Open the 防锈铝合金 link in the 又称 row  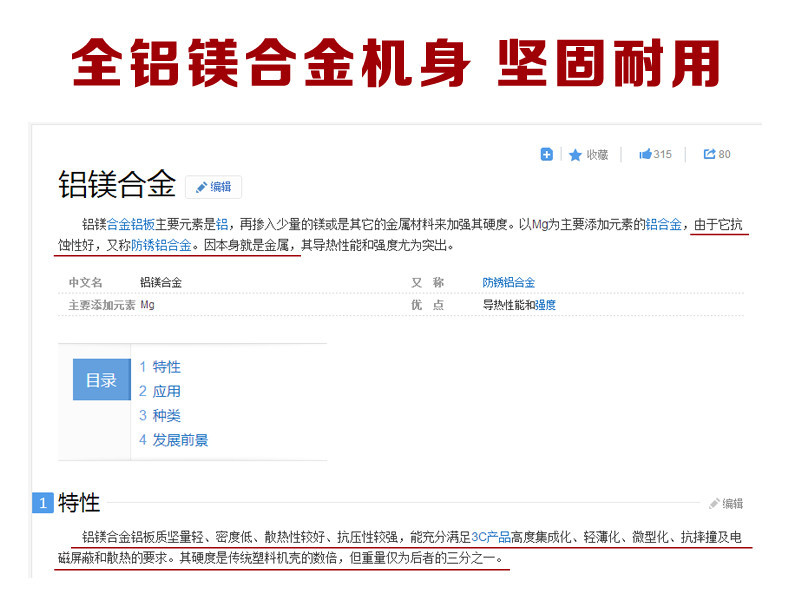click(x=508, y=283)
